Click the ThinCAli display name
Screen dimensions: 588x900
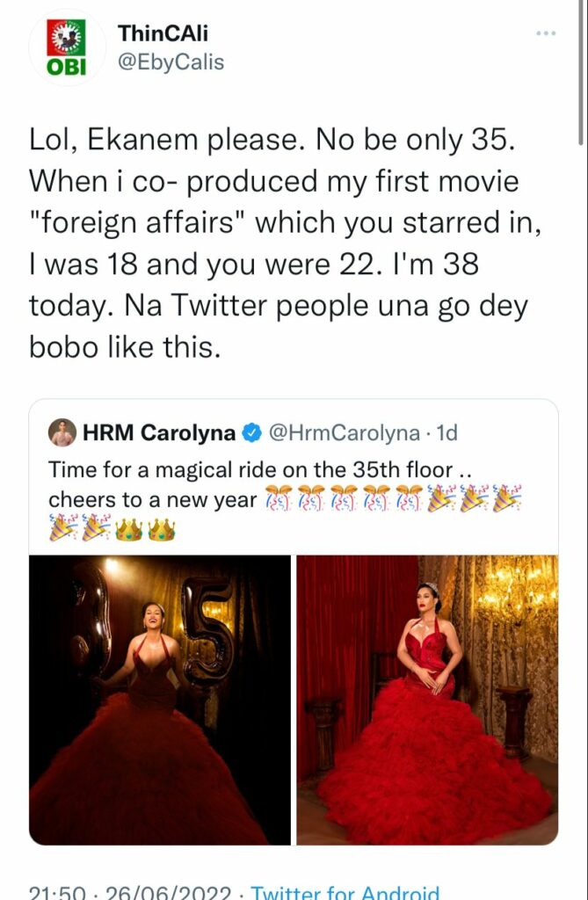(163, 33)
